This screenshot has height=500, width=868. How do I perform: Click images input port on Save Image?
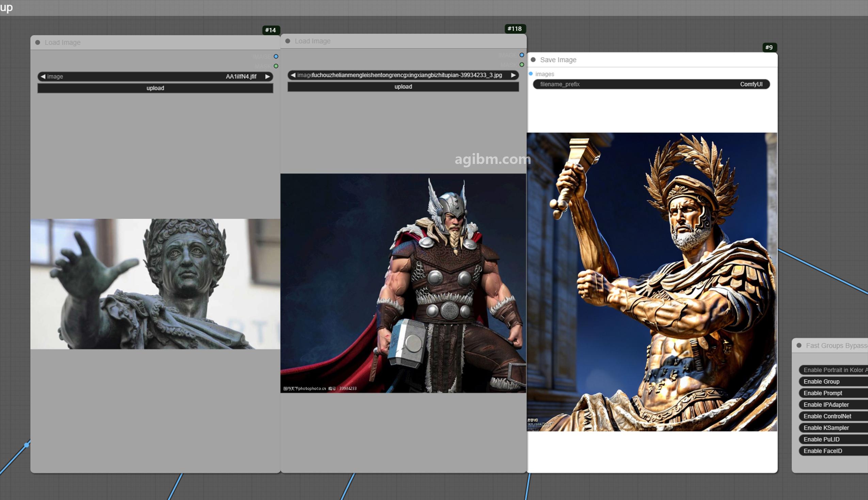point(531,74)
